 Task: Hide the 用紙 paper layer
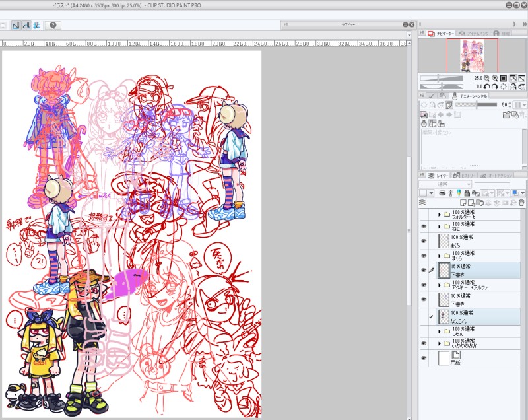coord(424,358)
